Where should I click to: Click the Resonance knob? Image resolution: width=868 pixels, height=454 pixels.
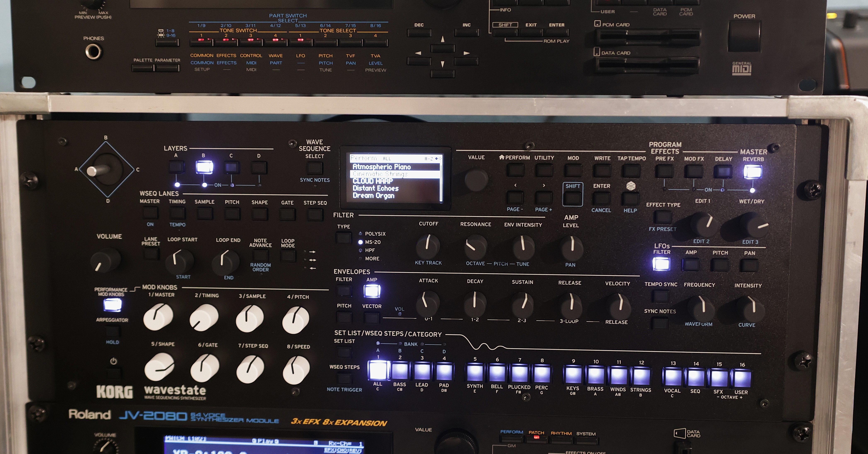point(475,247)
